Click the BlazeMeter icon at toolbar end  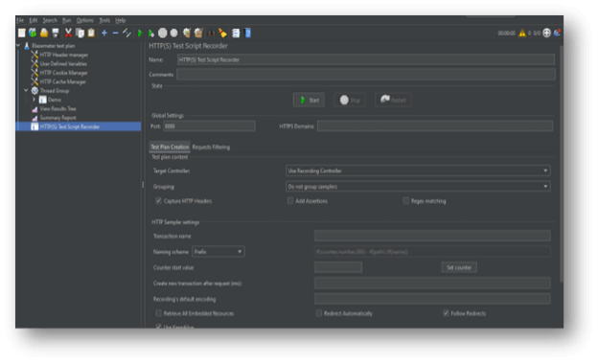(557, 34)
